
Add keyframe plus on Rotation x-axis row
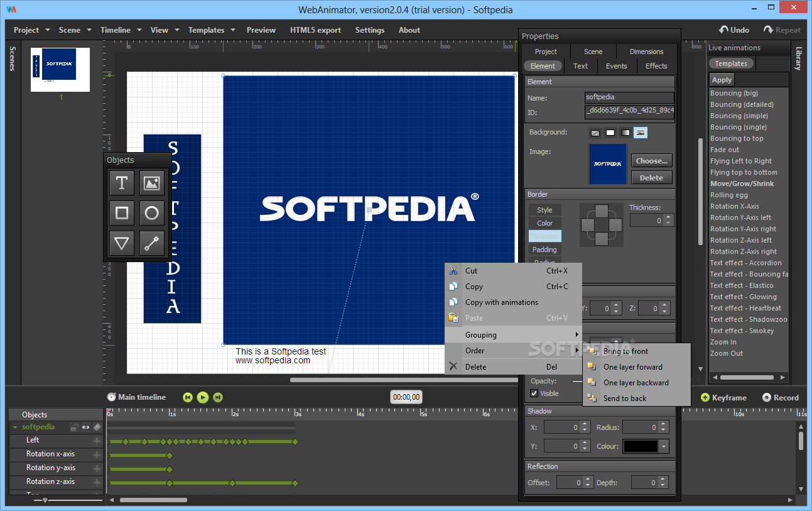pyautogui.click(x=97, y=454)
